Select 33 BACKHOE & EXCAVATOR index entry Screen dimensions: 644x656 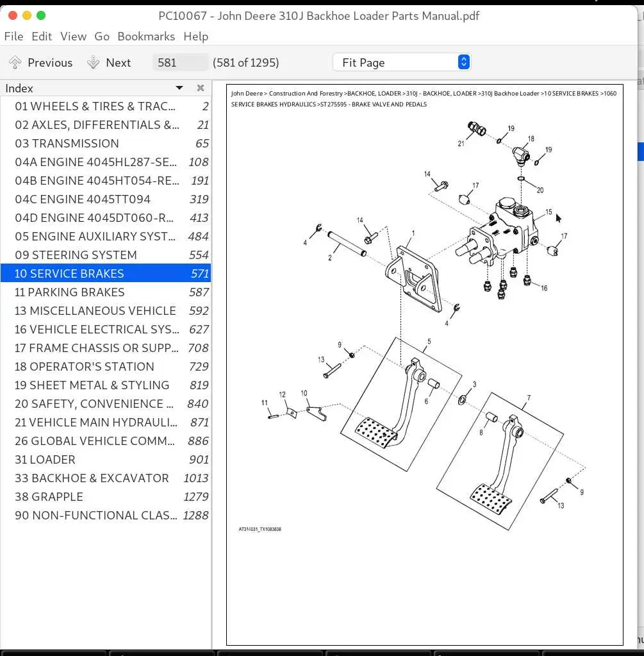point(106,478)
